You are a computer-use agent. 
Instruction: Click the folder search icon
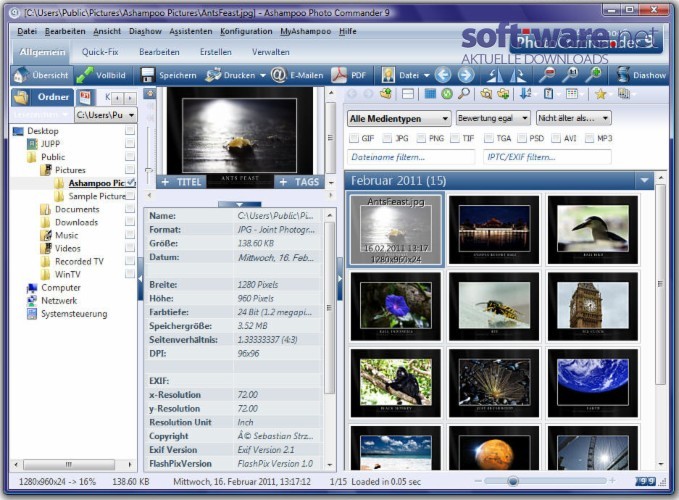coord(486,94)
